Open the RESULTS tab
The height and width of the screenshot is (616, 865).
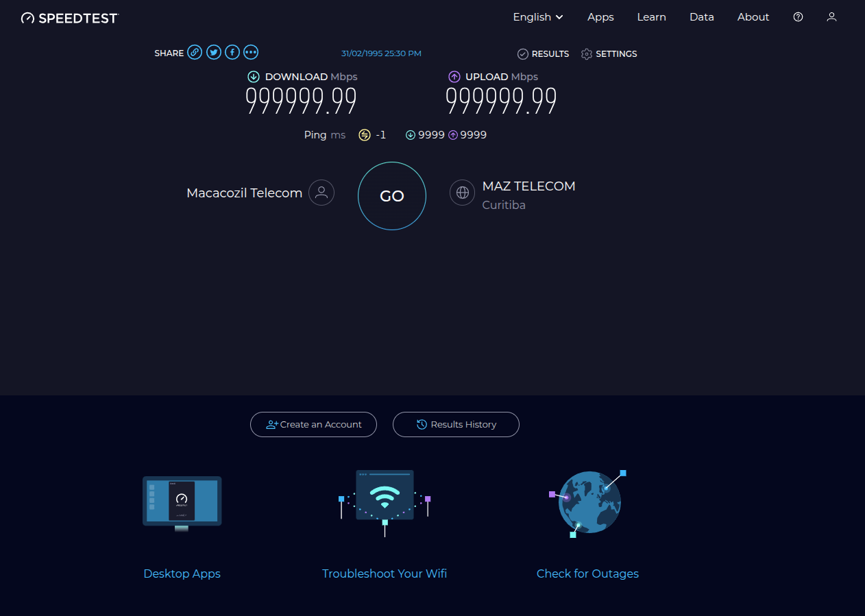click(543, 53)
